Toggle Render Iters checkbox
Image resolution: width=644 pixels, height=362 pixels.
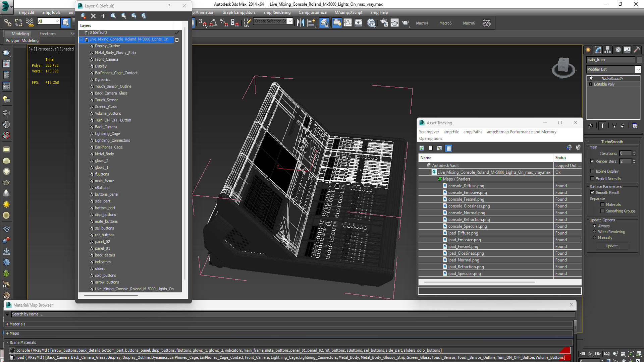(592, 161)
